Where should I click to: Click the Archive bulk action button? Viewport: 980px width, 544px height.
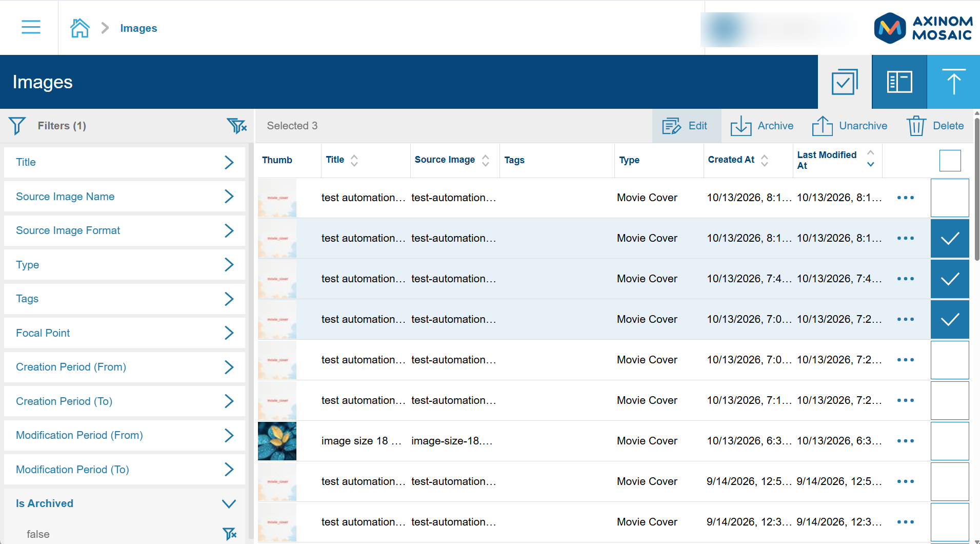click(x=762, y=126)
